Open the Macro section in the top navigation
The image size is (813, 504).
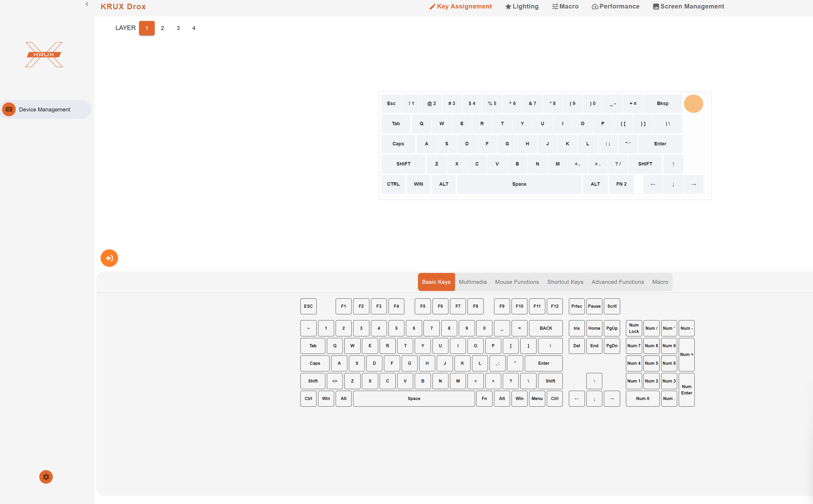(565, 6)
